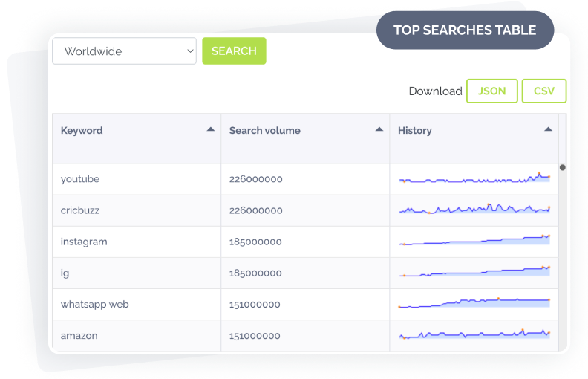The image size is (588, 379).
Task: Select the cricbuzz keyword cell
Action: [x=137, y=210]
